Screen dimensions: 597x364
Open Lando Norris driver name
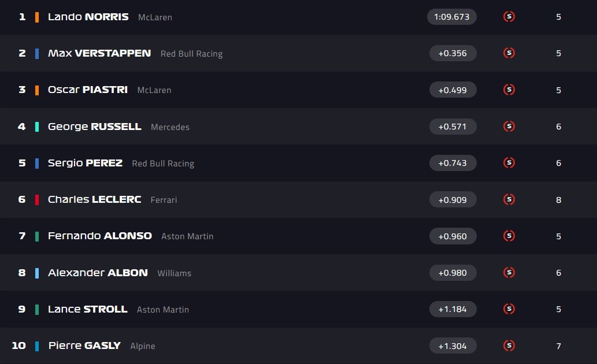tap(88, 17)
